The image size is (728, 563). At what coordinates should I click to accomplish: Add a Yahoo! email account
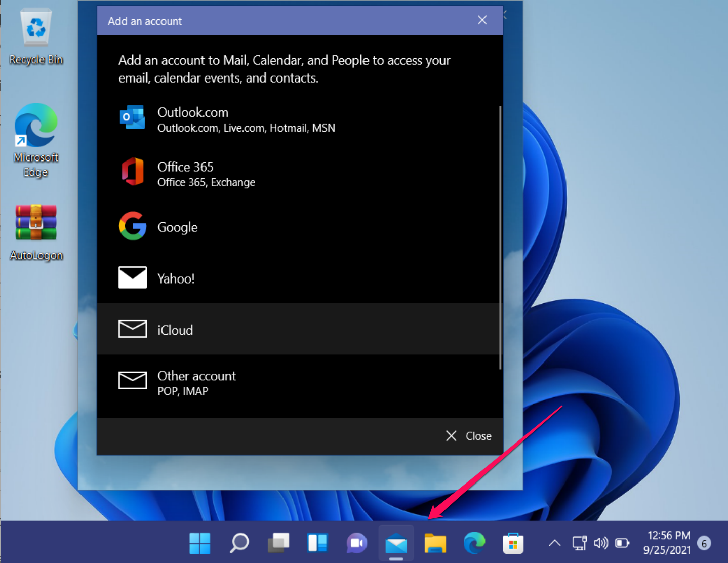(176, 278)
